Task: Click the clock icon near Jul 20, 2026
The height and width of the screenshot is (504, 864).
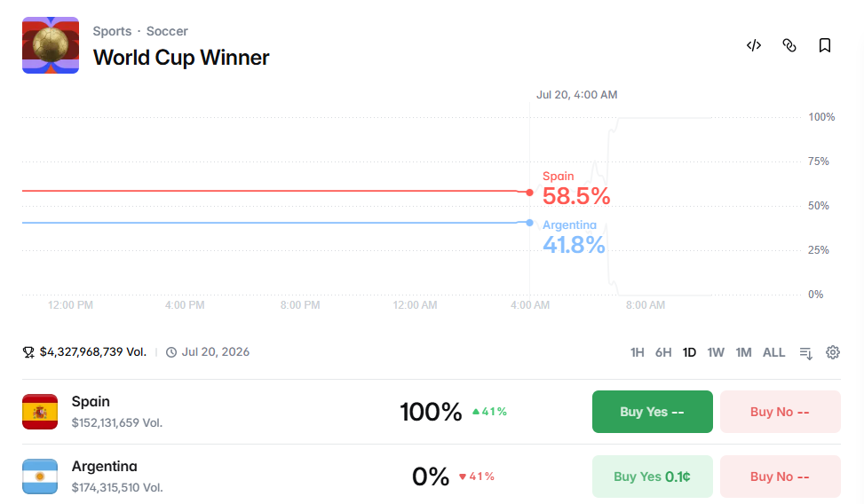Action: (171, 352)
